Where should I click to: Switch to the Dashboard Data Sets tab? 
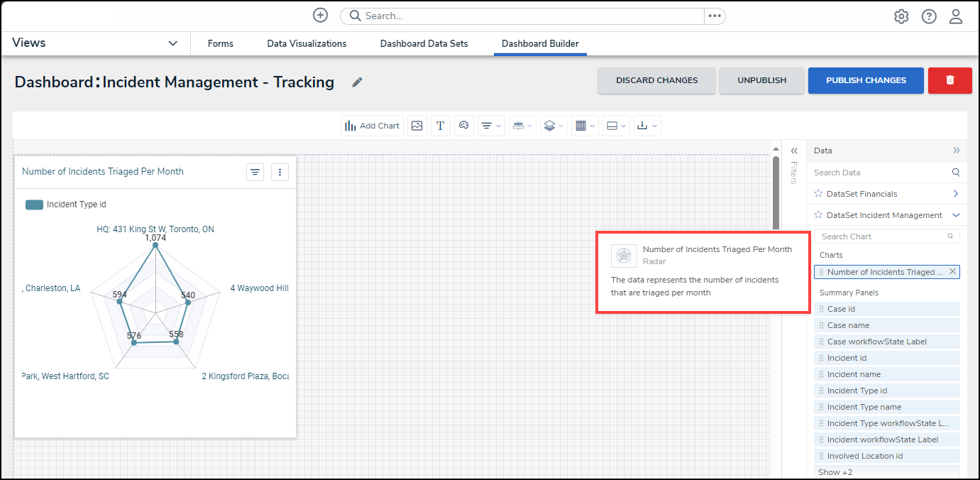tap(424, 43)
